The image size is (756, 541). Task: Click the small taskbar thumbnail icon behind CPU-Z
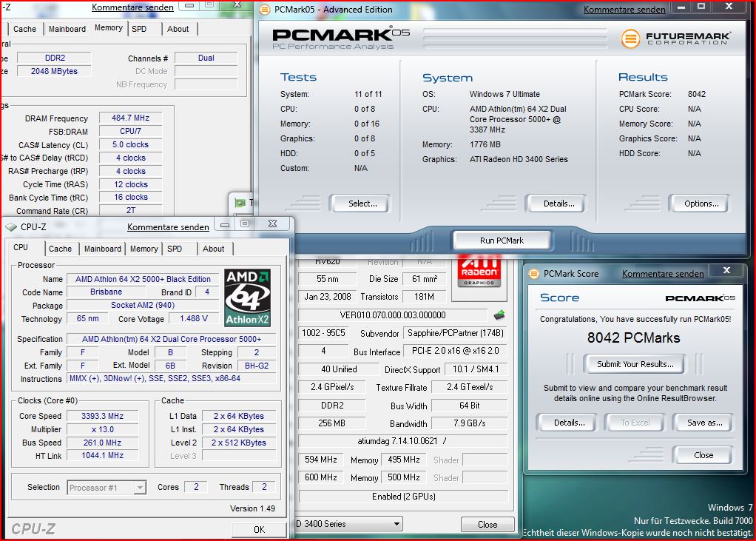coord(240,203)
